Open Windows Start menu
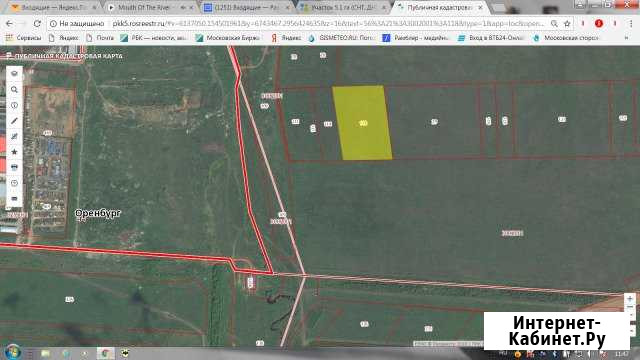This screenshot has height=360, width=640. click(13, 353)
